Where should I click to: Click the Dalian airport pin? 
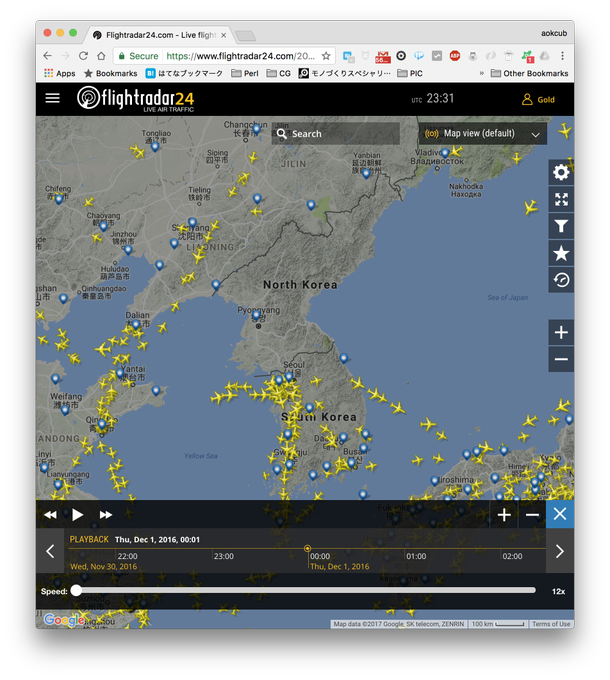click(136, 324)
